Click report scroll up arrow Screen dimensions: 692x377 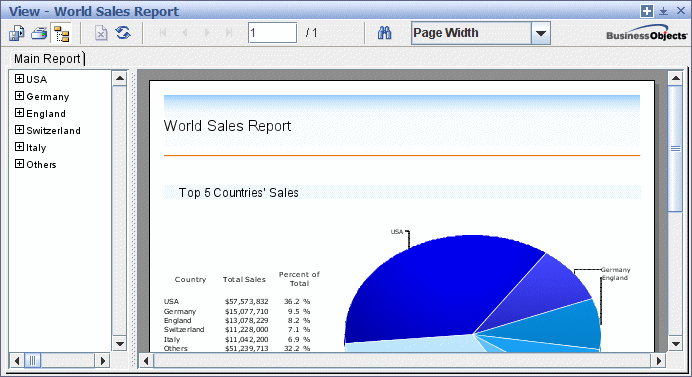coord(675,79)
